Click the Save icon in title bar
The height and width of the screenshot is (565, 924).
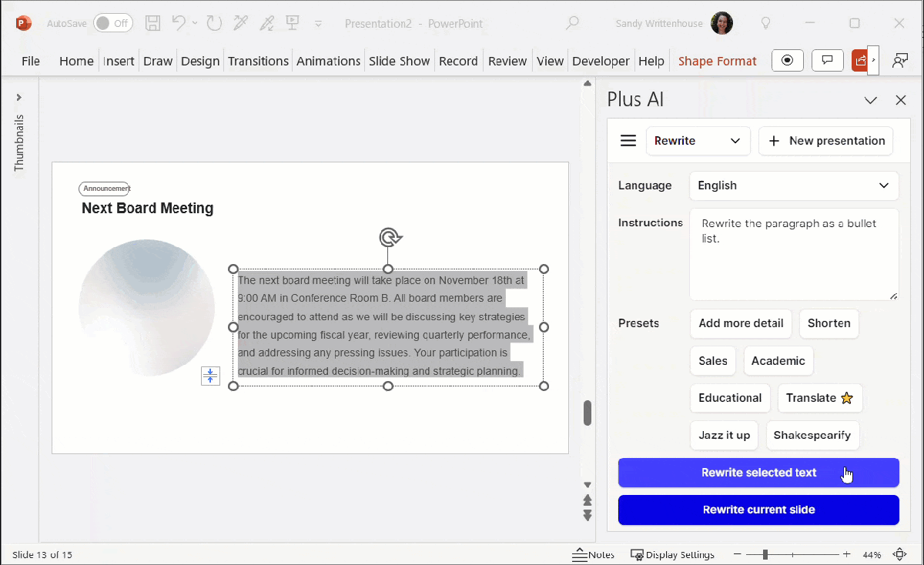(153, 23)
